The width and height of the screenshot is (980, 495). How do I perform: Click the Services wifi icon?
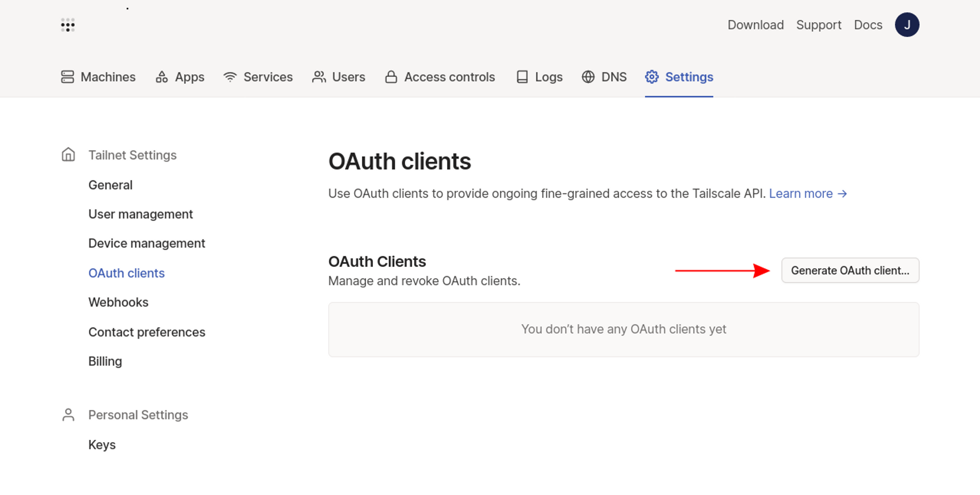click(x=230, y=77)
